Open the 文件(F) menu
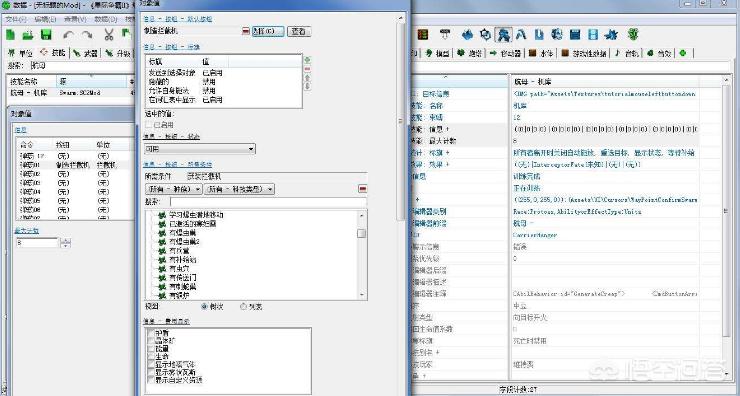The image size is (740, 396). pyautogui.click(x=16, y=19)
